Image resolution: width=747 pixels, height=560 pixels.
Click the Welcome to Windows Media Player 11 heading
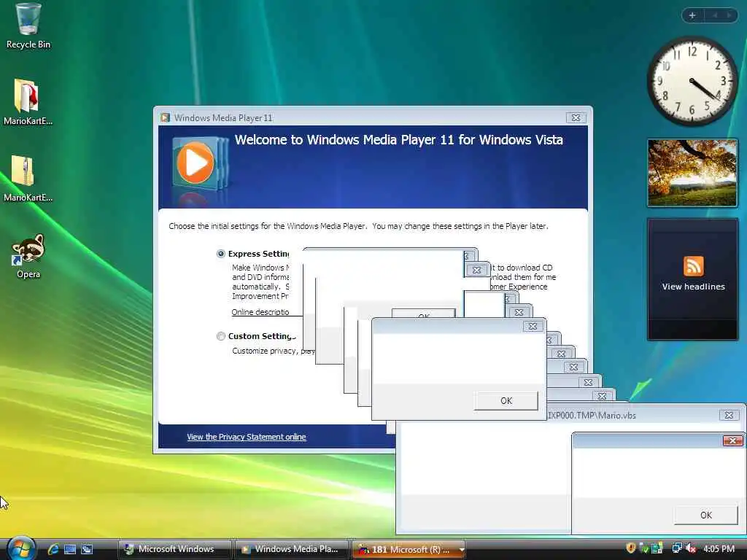[399, 140]
